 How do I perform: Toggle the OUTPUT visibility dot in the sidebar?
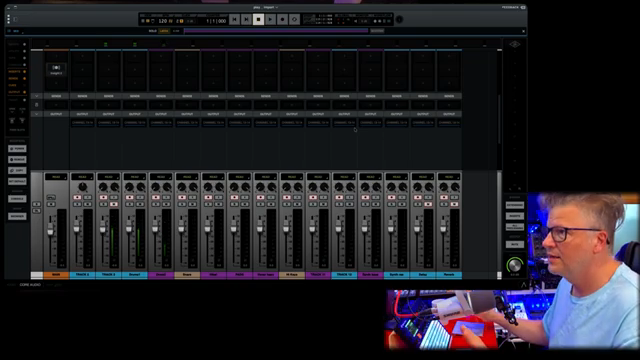(x=24, y=92)
